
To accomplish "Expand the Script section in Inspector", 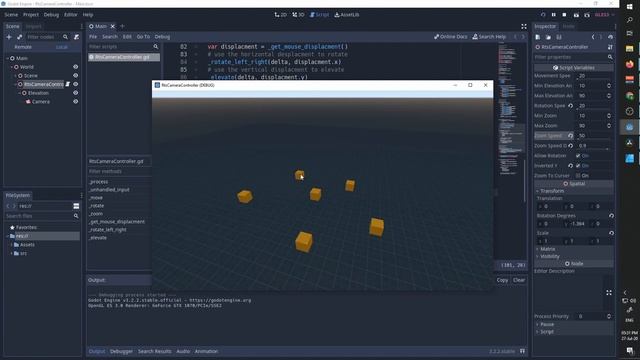I will [547, 332].
